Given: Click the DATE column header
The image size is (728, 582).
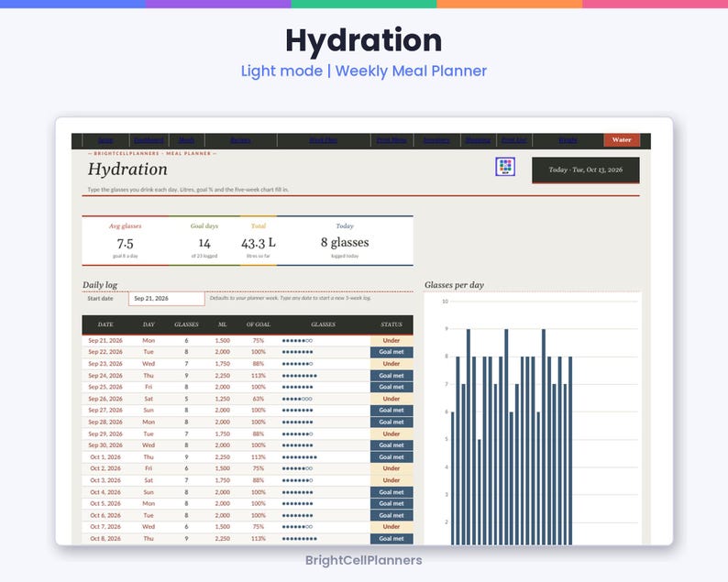Looking at the screenshot, I should (105, 324).
